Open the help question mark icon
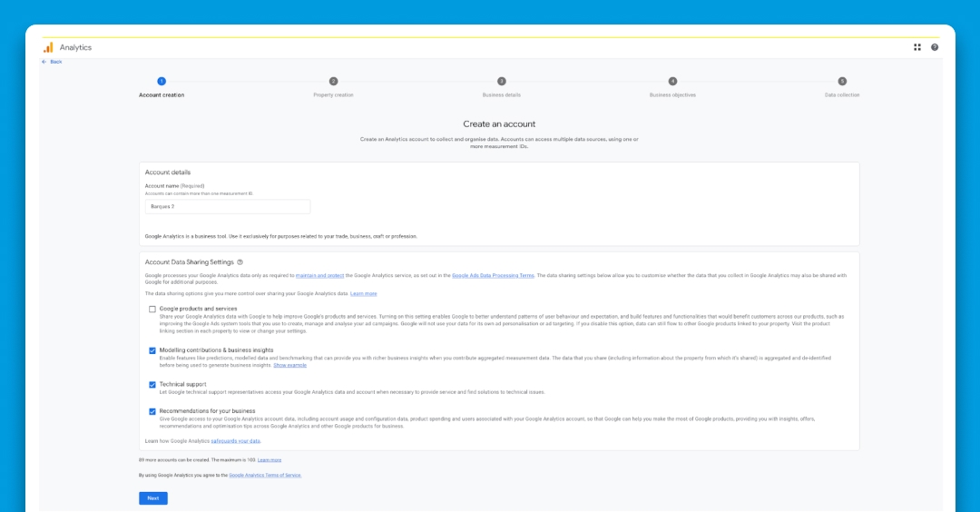The image size is (980, 512). pos(935,47)
